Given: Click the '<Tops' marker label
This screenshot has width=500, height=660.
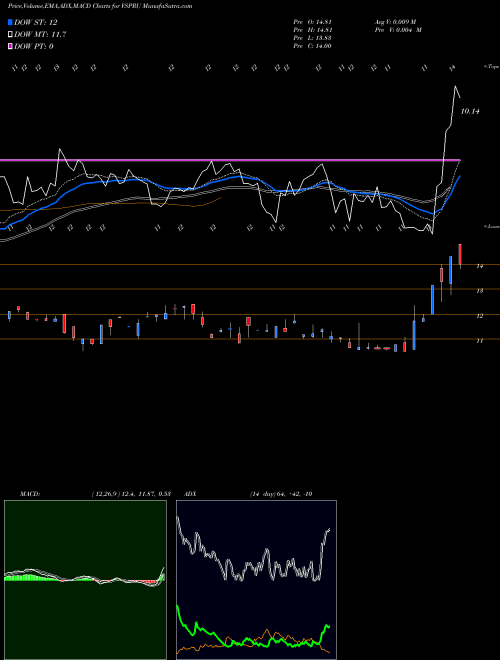Looking at the screenshot, I should tap(491, 67).
